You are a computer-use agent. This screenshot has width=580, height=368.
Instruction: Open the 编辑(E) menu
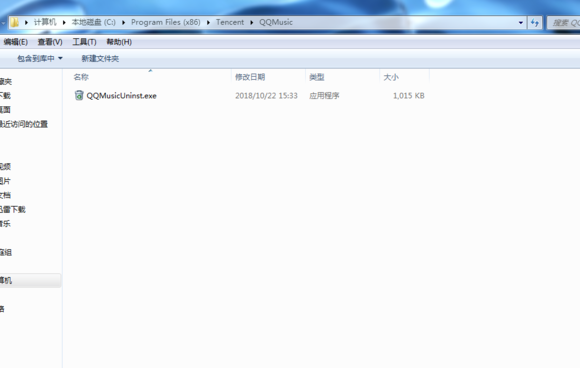click(15, 42)
